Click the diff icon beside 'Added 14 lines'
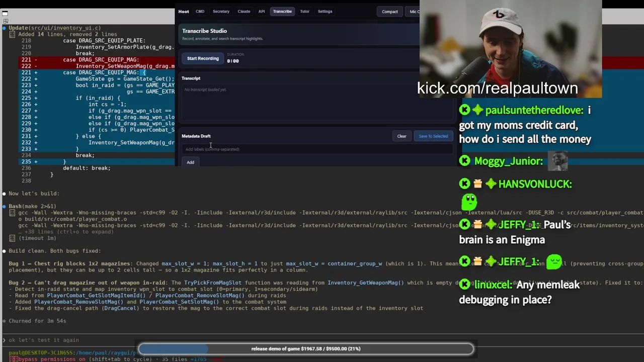644x362 pixels. point(12,34)
